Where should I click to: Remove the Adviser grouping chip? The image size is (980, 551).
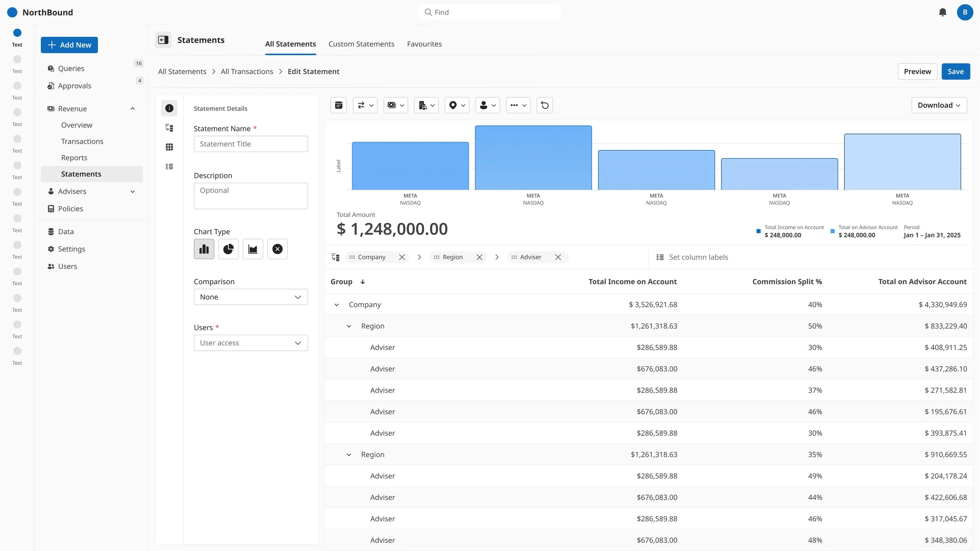click(x=558, y=257)
